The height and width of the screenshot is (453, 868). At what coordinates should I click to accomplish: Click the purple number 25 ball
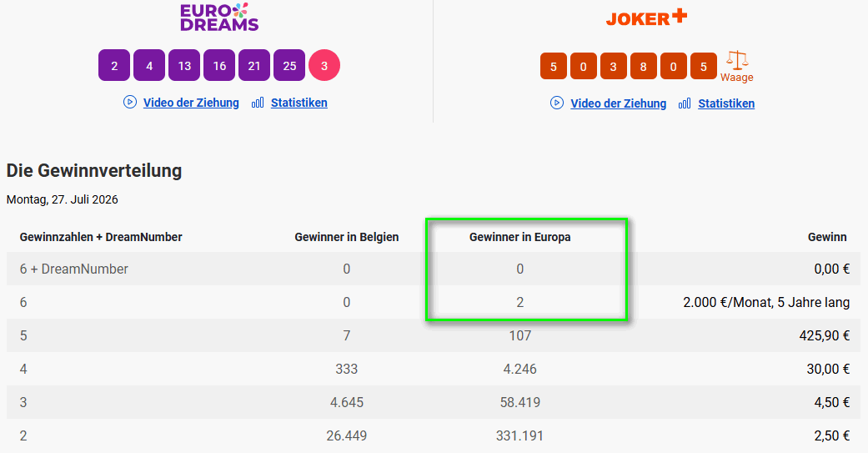[x=289, y=65]
